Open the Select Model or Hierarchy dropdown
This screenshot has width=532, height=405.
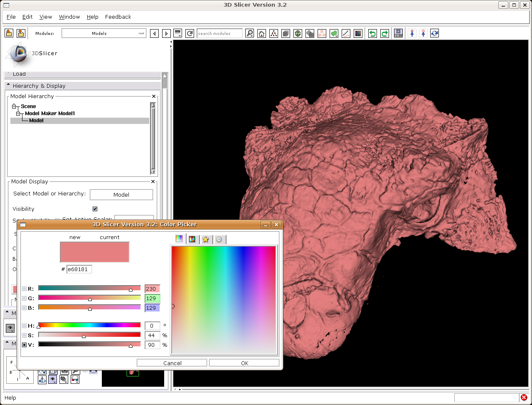[x=121, y=195]
